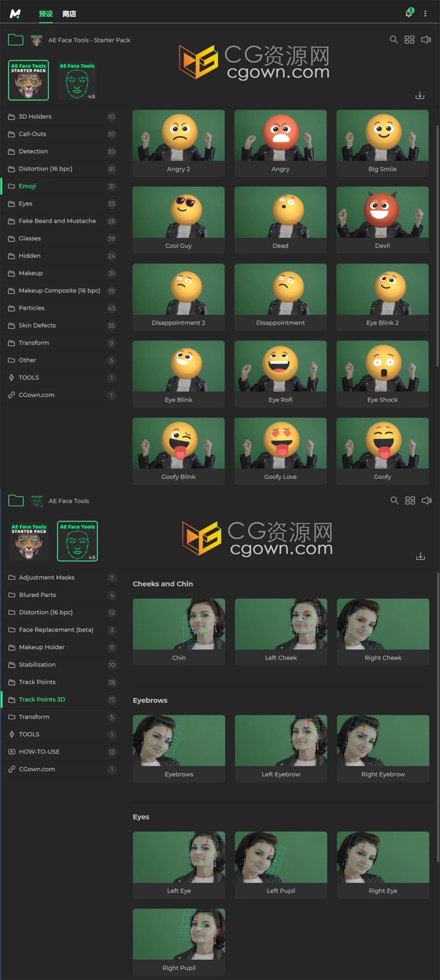The image size is (440, 980).
Task: Switch grid view in AE Face Tools panel
Action: coord(410,500)
